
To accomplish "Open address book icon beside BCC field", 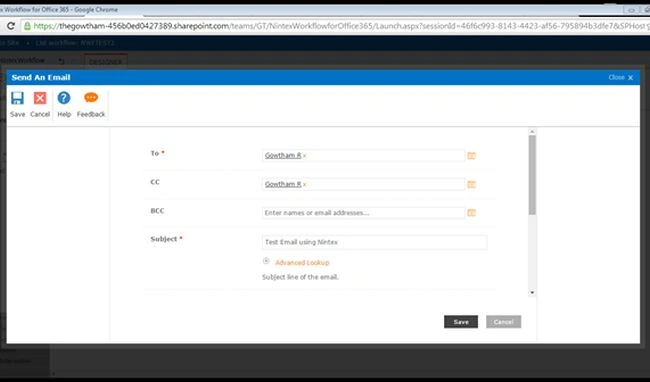I will 471,213.
